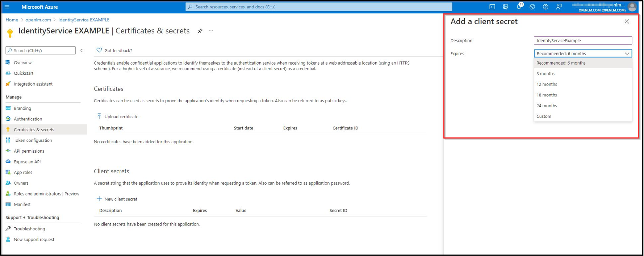The image size is (644, 256).
Task: Open the feedback icon in header
Action: point(559,7)
